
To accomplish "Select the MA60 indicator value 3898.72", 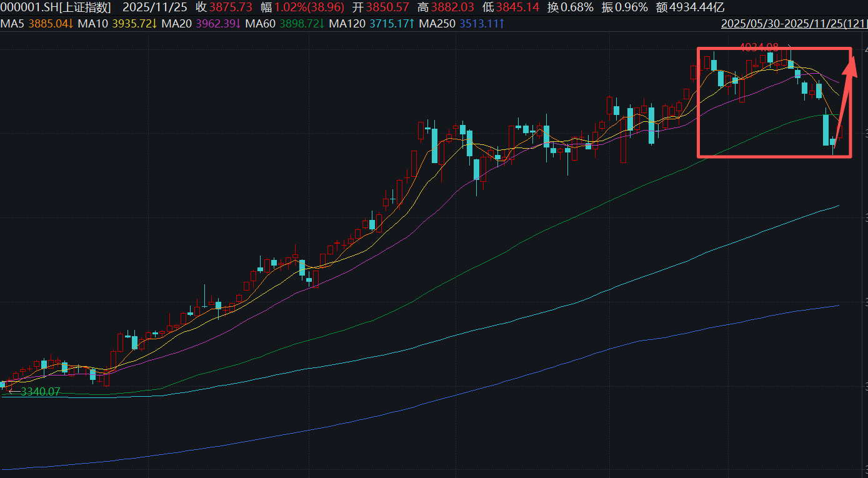I will (302, 24).
